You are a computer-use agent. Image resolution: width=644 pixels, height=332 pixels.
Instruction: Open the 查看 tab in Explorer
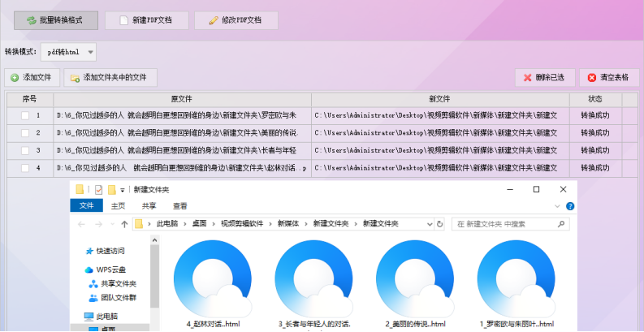(x=180, y=206)
